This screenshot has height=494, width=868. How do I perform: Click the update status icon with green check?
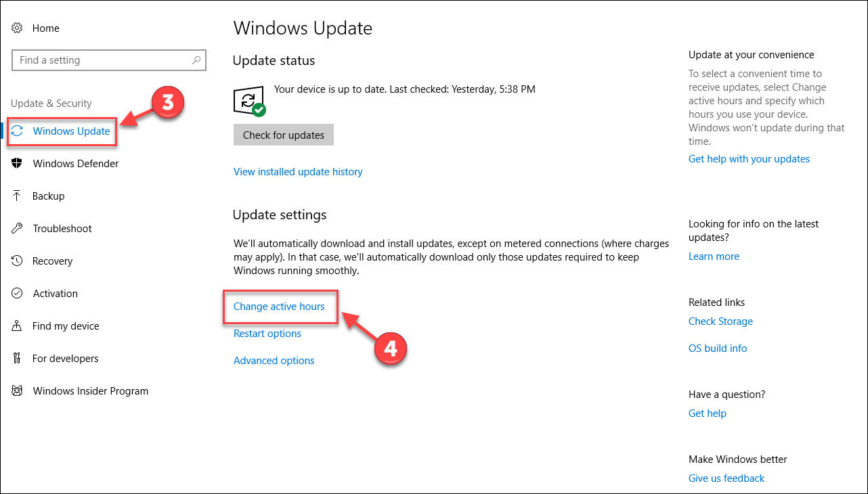(x=249, y=102)
